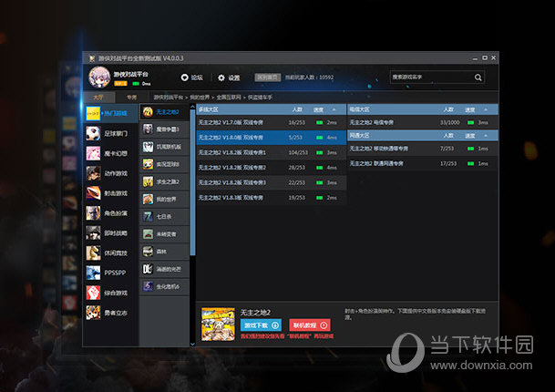Select 休闲竞技 chess knight icon
Screen dimensions: 555x392
(x=93, y=253)
